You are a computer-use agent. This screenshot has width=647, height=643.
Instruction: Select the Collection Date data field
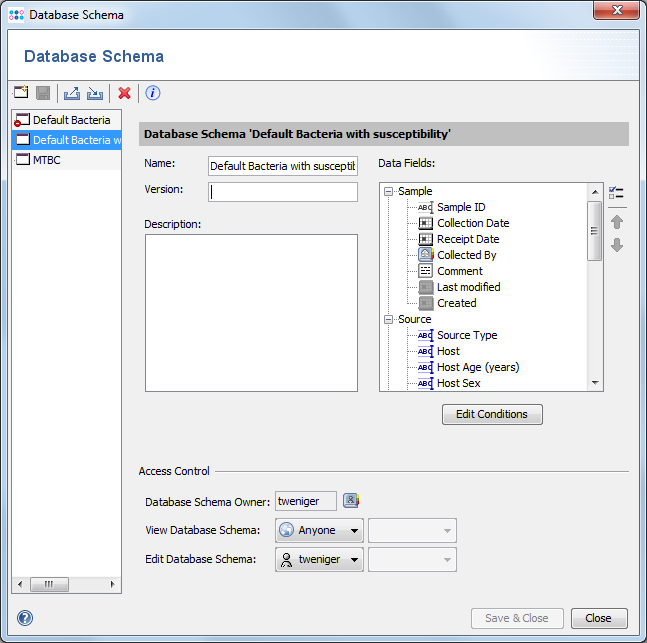click(x=472, y=223)
